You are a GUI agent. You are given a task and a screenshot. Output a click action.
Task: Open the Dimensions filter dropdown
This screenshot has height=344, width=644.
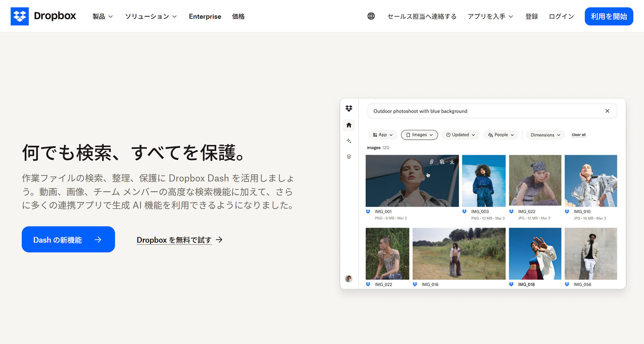[545, 135]
